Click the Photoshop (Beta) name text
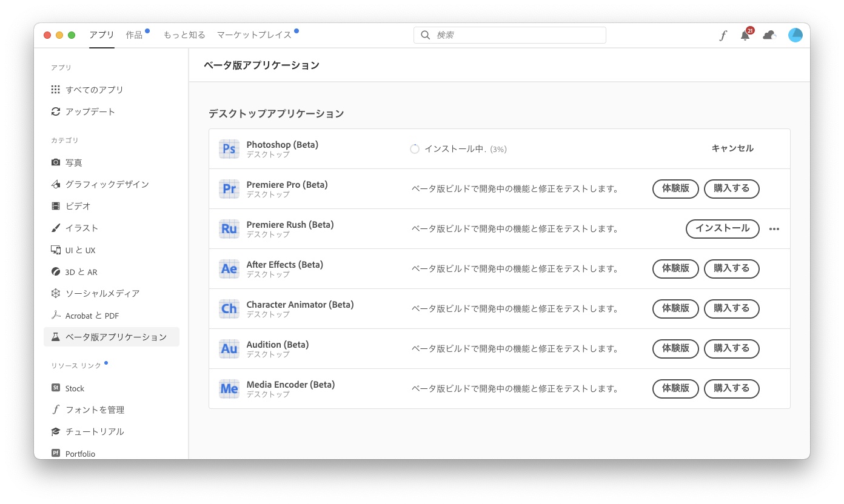Image resolution: width=844 pixels, height=504 pixels. pyautogui.click(x=282, y=145)
